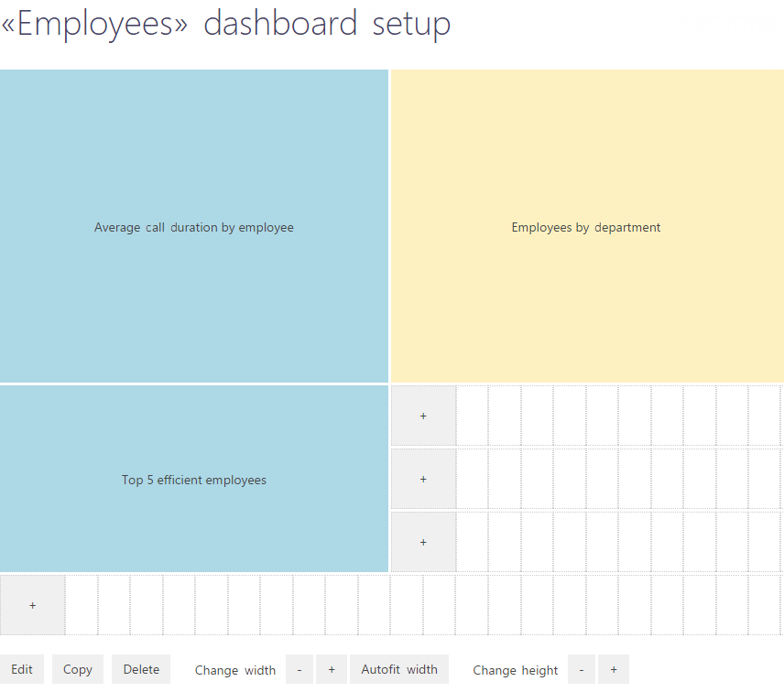The width and height of the screenshot is (784, 692).
Task: Delete the selected widget
Action: coord(140,669)
